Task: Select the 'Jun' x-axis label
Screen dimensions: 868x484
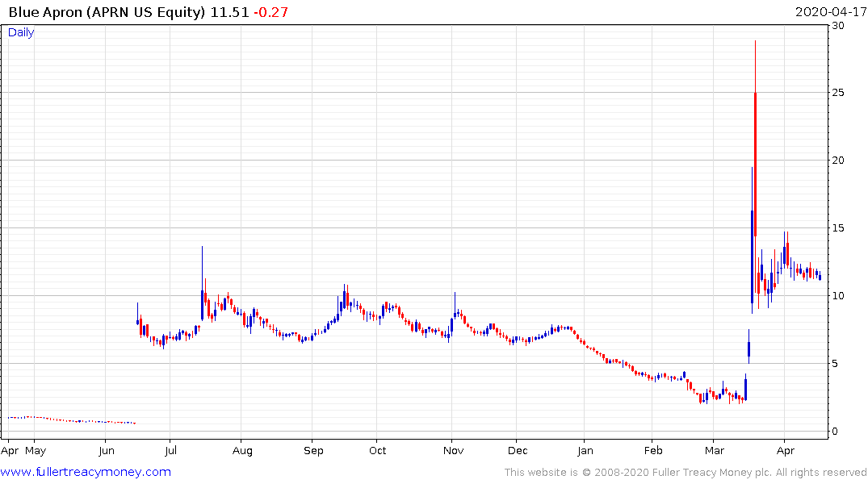Action: (x=107, y=450)
